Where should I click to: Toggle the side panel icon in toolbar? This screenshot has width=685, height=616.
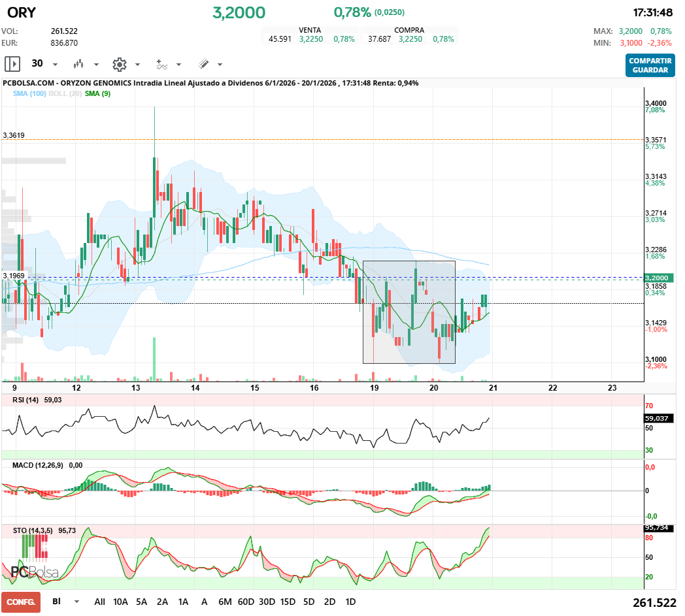coord(12,64)
